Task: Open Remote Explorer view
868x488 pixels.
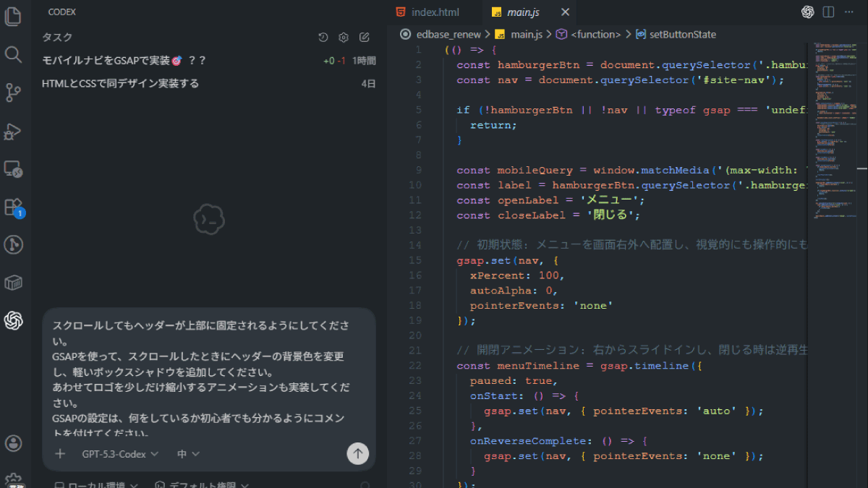Action: [13, 169]
